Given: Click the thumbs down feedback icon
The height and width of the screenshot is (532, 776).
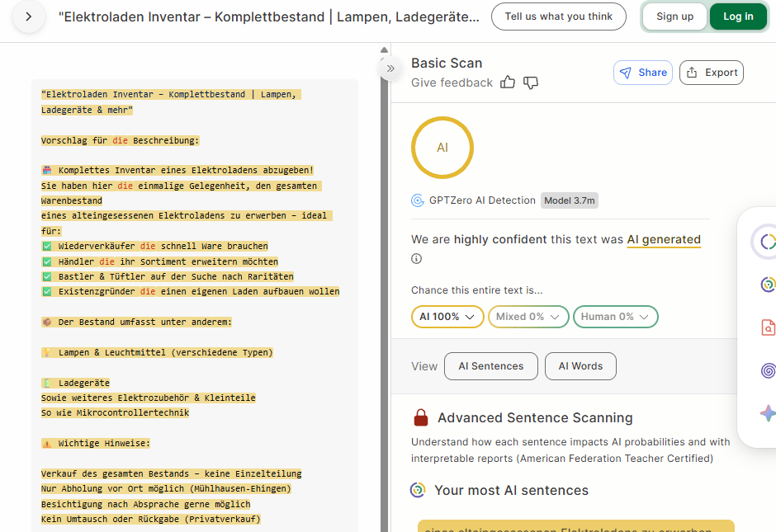Looking at the screenshot, I should click(531, 82).
